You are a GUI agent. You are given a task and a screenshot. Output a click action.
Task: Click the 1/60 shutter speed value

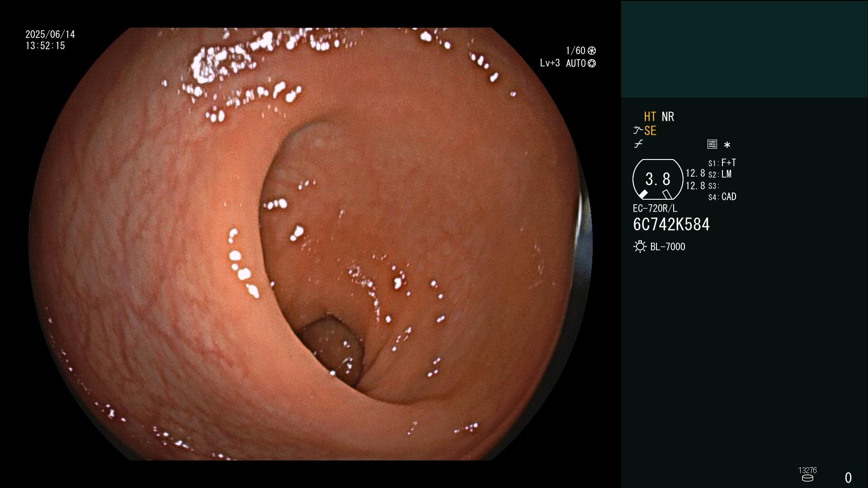(x=576, y=51)
